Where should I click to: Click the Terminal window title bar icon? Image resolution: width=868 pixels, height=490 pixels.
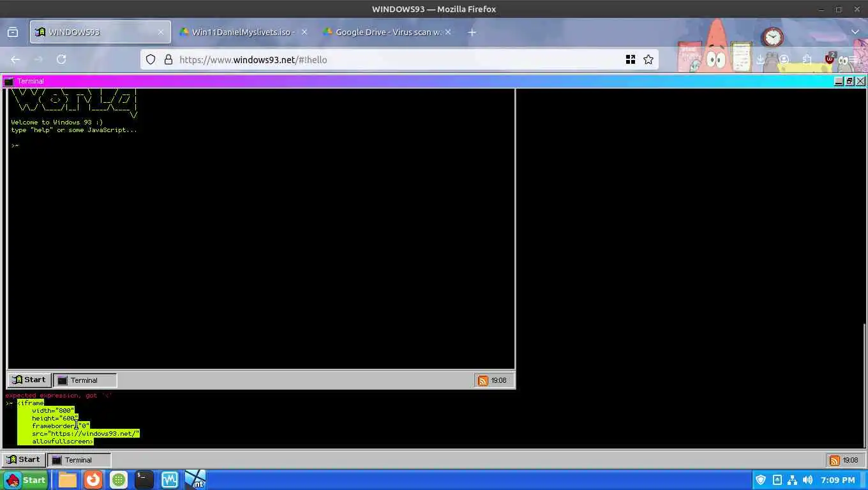coord(8,81)
